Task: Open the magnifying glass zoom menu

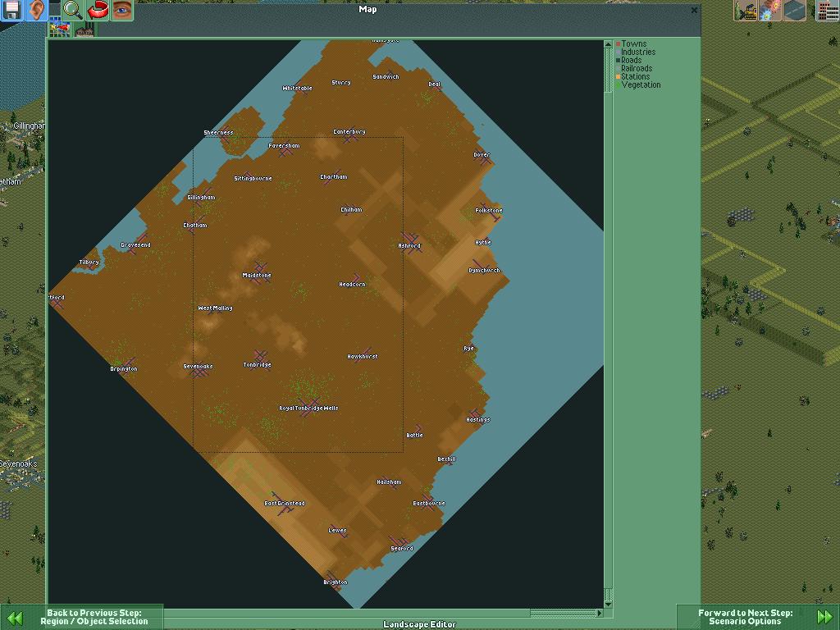Action: [x=73, y=10]
